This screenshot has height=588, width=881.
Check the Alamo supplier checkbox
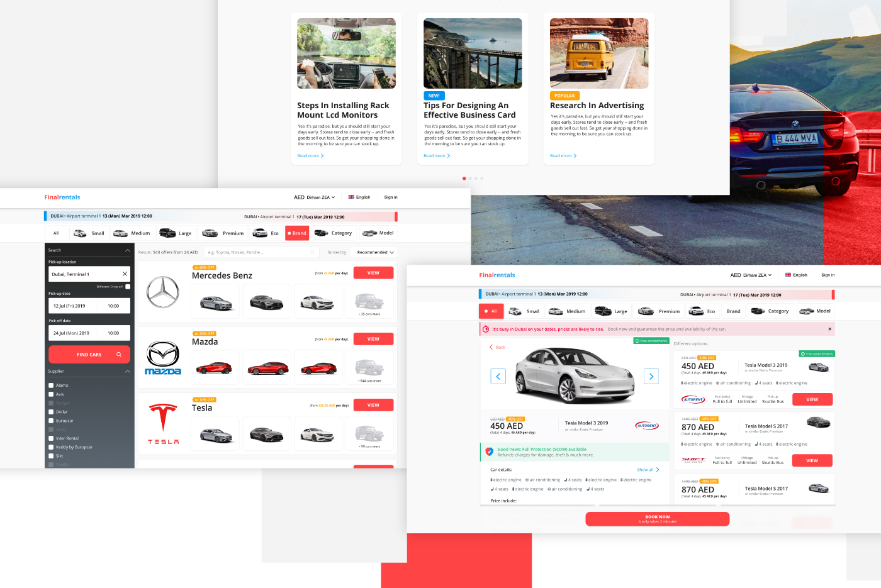pos(51,386)
